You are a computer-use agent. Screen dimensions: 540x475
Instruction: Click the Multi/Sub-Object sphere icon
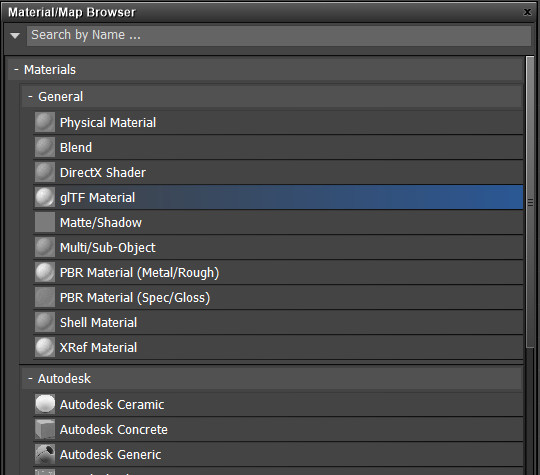[45, 247]
